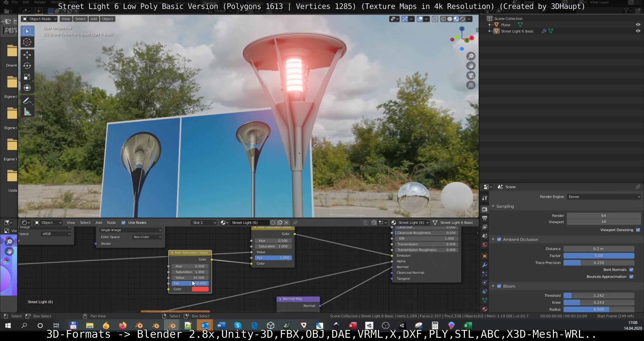Toggle Bent Normals checkbox
Screen dimensions: 644x341
[631, 270]
